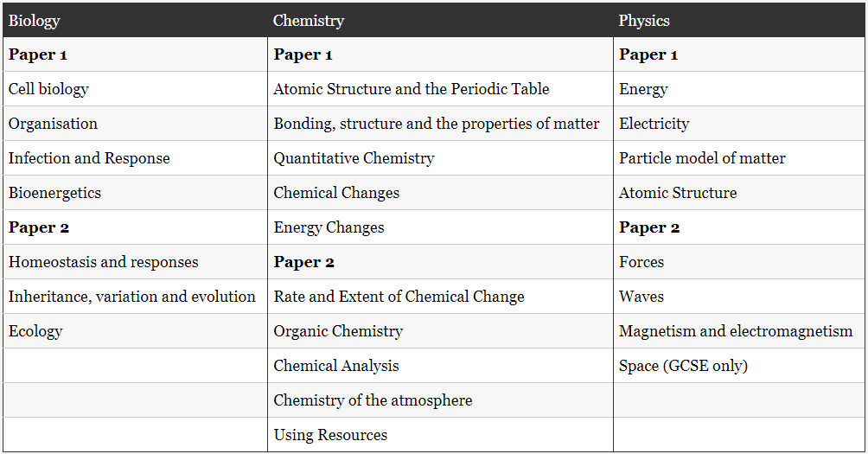Select Particle model of matter
This screenshot has width=868, height=454.
pos(703,158)
